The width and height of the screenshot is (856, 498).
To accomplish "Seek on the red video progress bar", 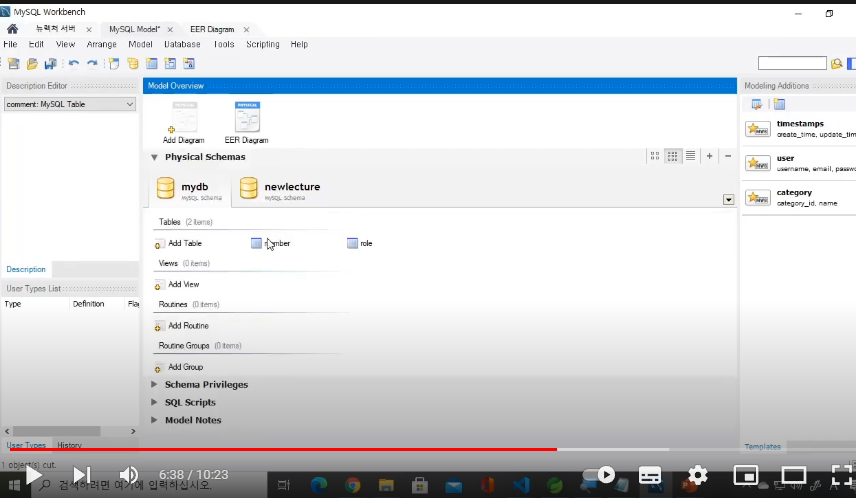I will 283,449.
